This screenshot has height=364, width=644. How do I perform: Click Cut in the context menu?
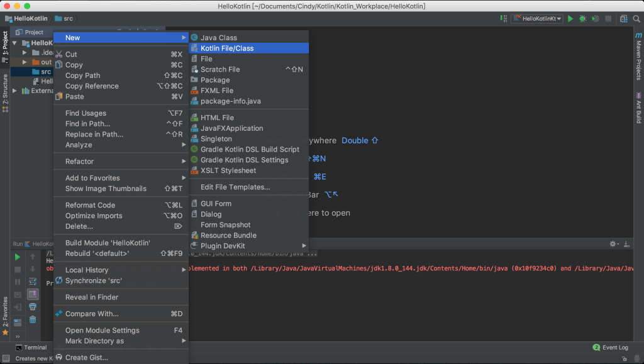(x=121, y=54)
